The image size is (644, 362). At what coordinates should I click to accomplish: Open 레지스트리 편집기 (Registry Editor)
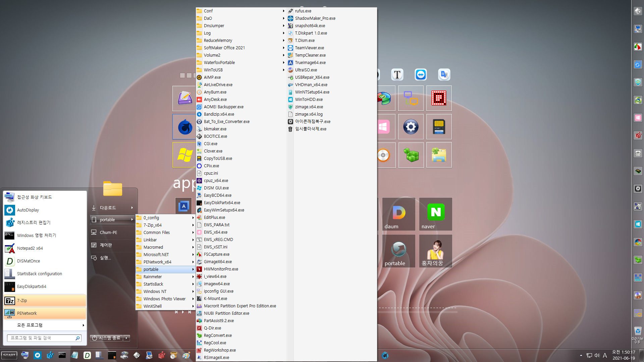45,223
